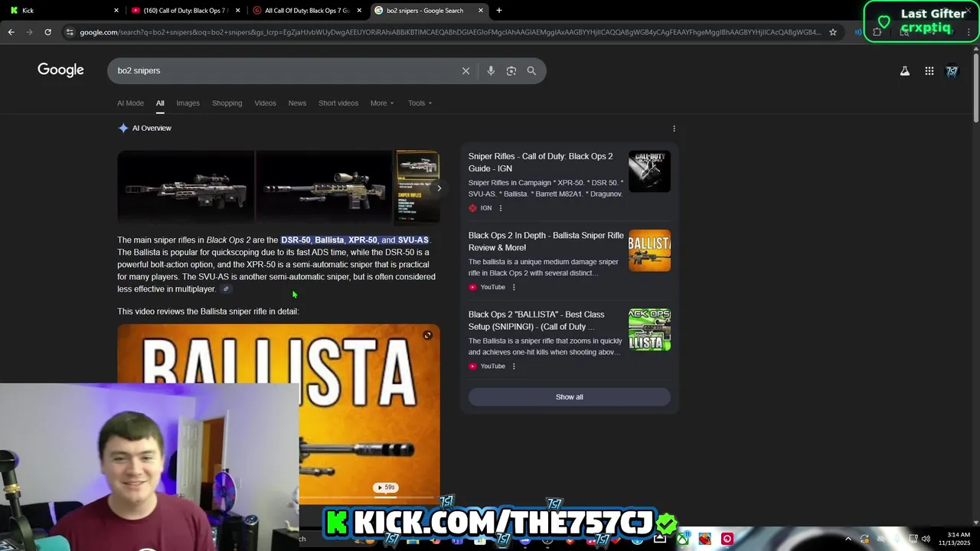Open the green Ballista class setup thumbnail

649,329
